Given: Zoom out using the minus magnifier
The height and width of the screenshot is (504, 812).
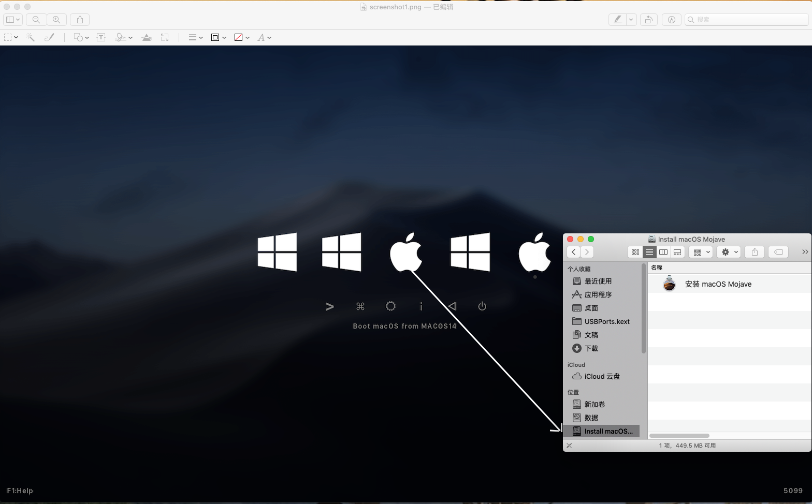Looking at the screenshot, I should click(36, 20).
